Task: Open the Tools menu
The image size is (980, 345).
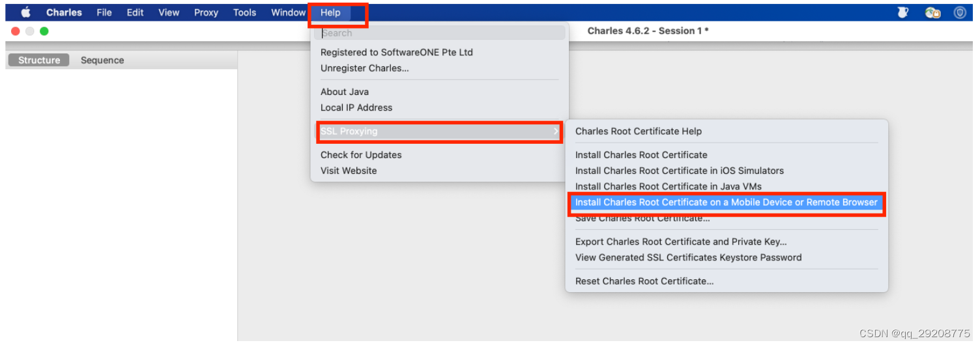Action: click(244, 12)
